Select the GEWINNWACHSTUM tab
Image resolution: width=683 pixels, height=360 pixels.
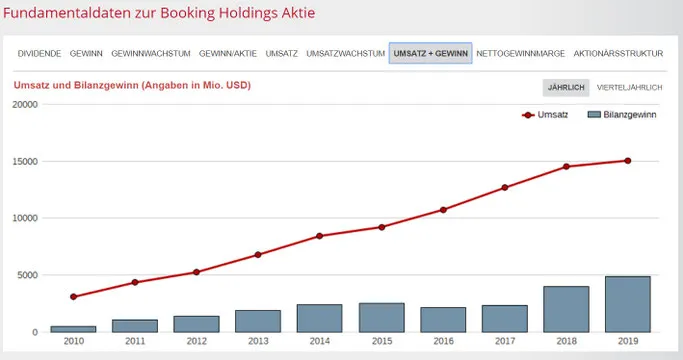(x=151, y=54)
